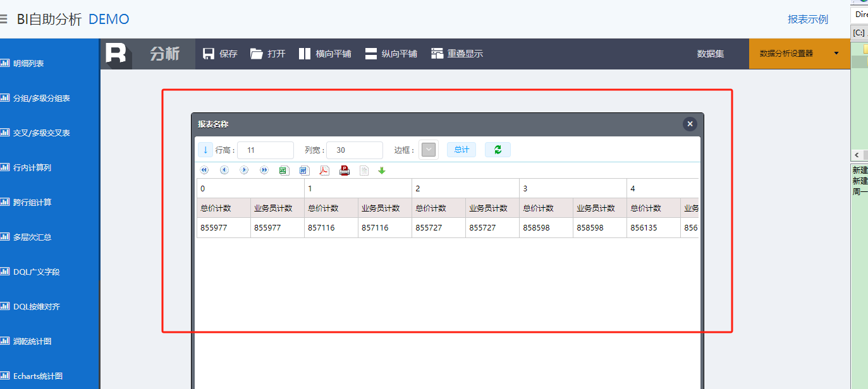Open the hamburger menu beside BI自助分析
Viewport: 868px width, 389px height.
pyautogui.click(x=3, y=20)
